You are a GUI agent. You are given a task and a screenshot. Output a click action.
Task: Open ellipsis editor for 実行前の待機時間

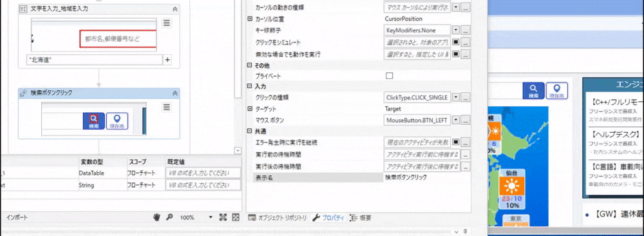pos(466,155)
